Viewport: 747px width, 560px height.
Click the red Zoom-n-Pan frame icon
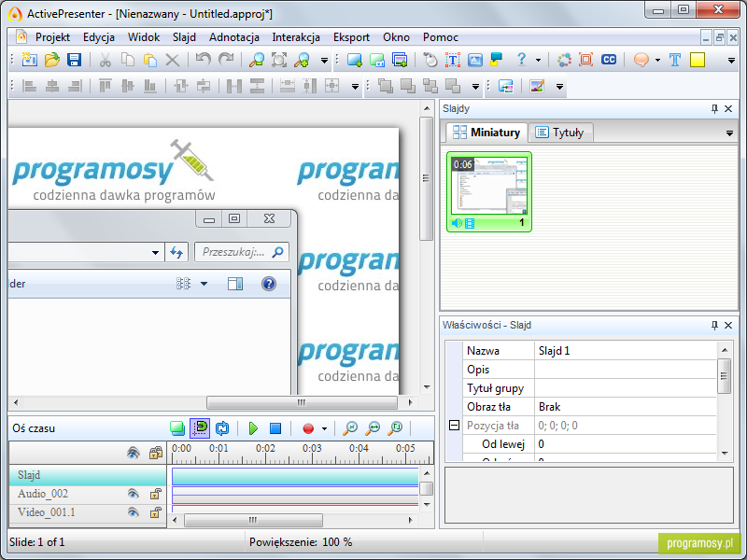coord(586,60)
